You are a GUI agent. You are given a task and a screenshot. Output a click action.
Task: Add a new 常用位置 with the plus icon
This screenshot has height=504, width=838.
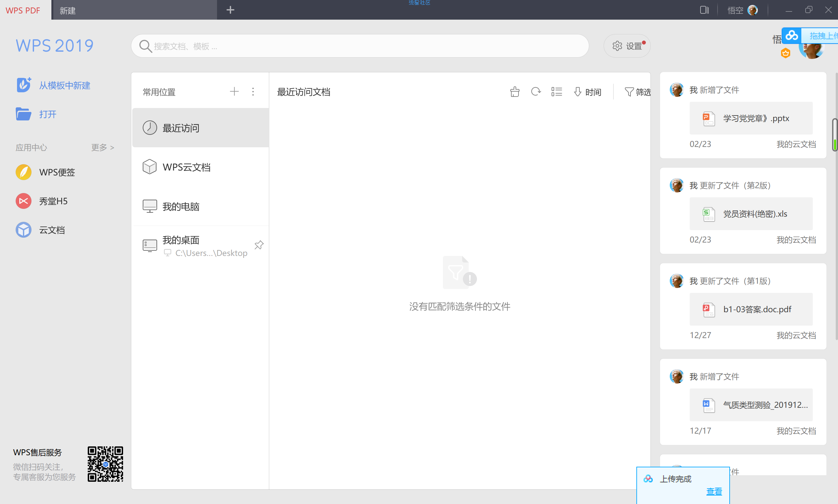point(234,91)
